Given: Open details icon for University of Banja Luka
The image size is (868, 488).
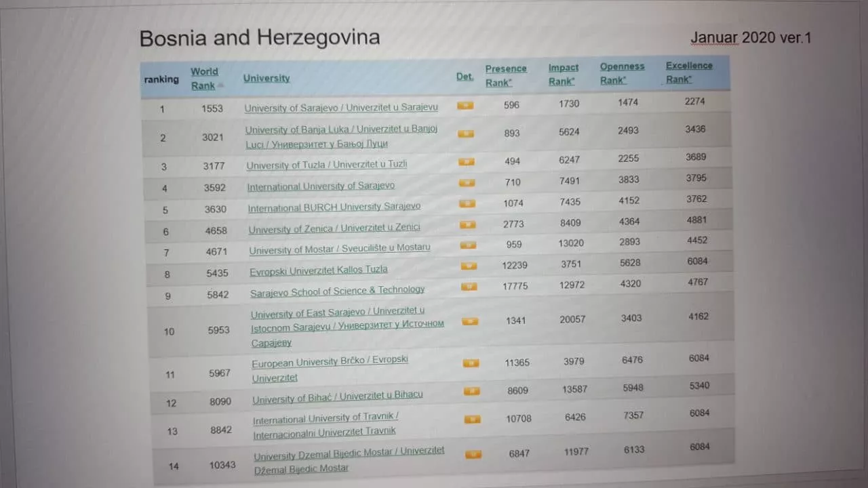Looking at the screenshot, I should [x=466, y=134].
